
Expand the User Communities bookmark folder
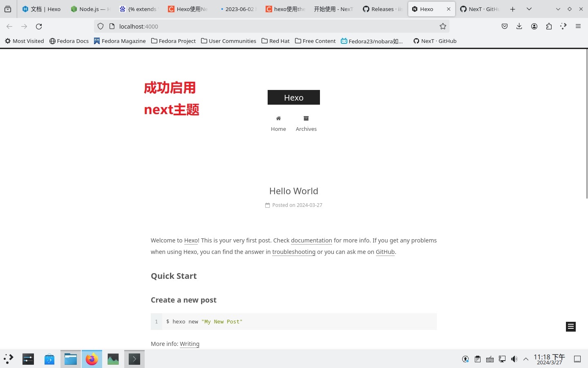point(228,41)
